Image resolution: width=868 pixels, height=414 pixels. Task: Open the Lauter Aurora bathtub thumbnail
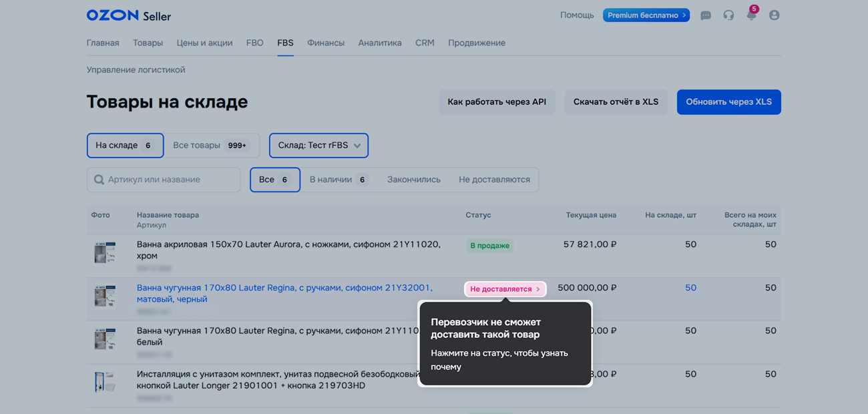coord(105,252)
